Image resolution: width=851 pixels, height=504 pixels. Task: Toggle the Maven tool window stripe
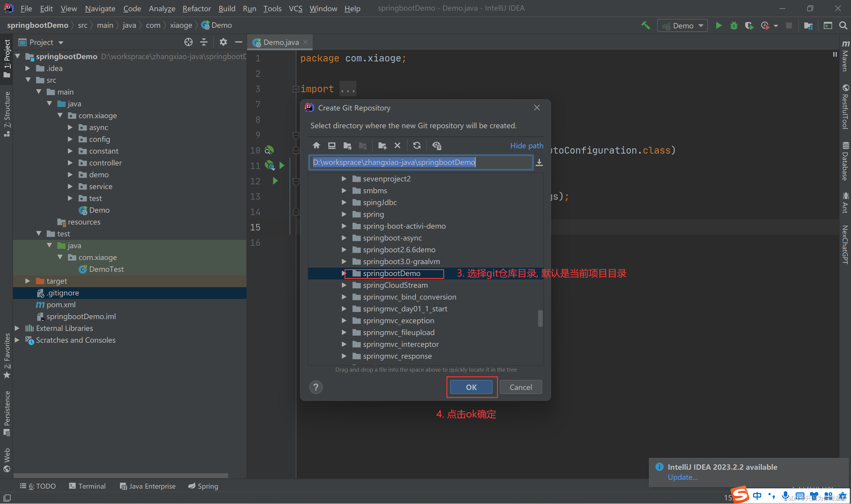(845, 56)
